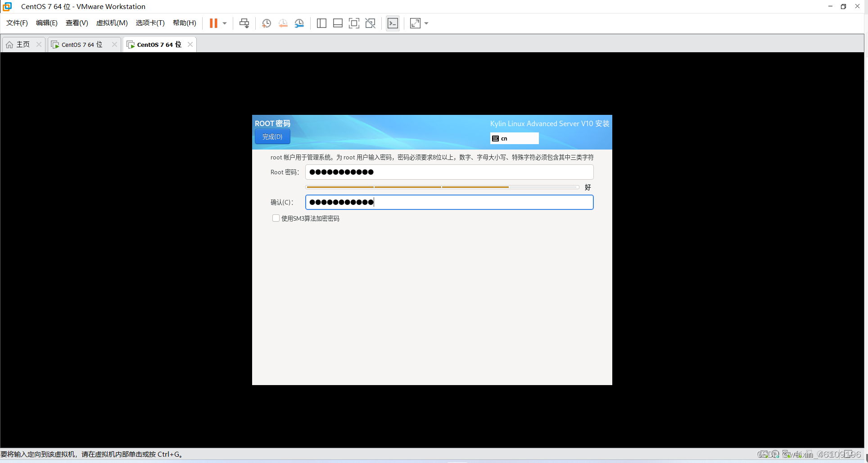Toggle the library sidebar view icon

click(321, 23)
